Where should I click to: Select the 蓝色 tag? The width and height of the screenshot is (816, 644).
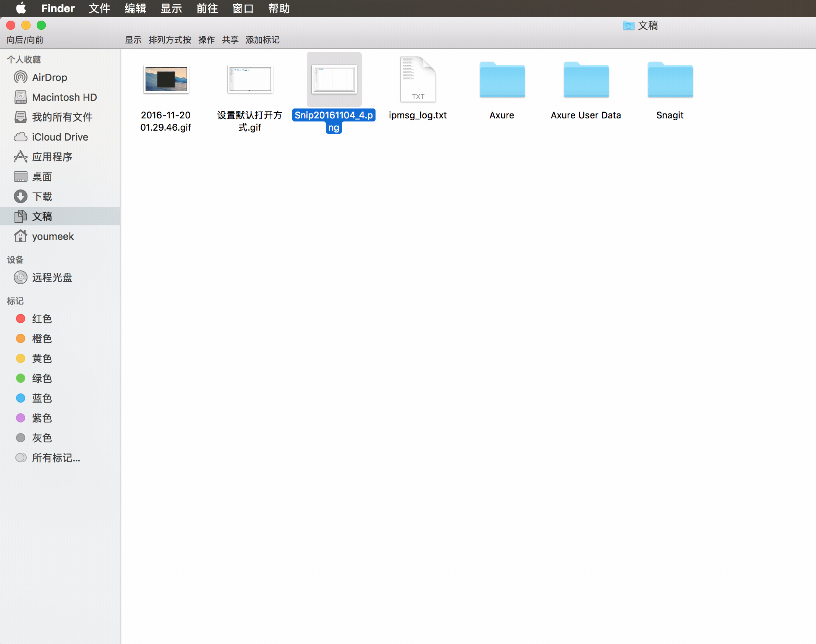tap(42, 398)
